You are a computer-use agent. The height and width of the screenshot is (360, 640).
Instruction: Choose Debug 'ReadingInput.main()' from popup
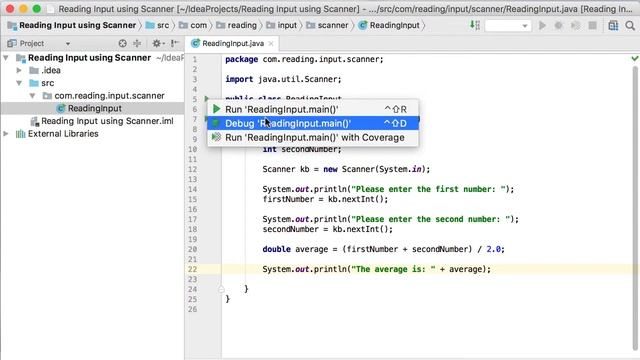pos(313,123)
